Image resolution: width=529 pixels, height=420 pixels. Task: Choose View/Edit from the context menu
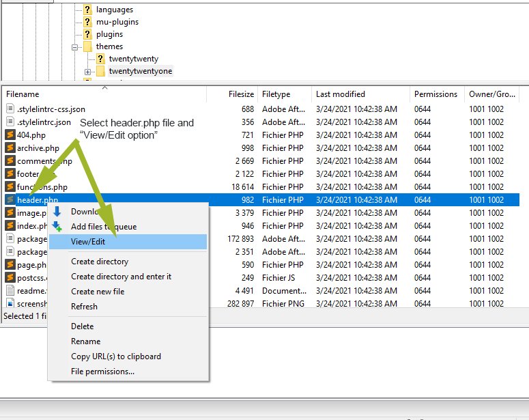[88, 242]
